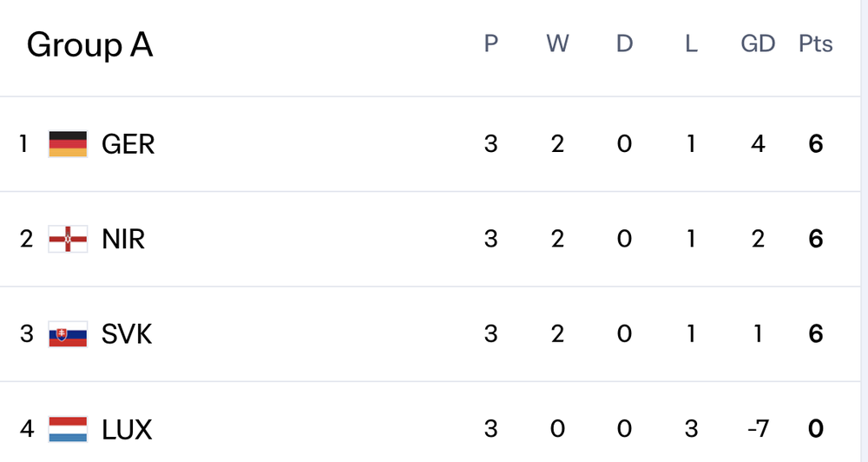Click the P column header
Viewport: 868px width, 462px height.
(491, 44)
